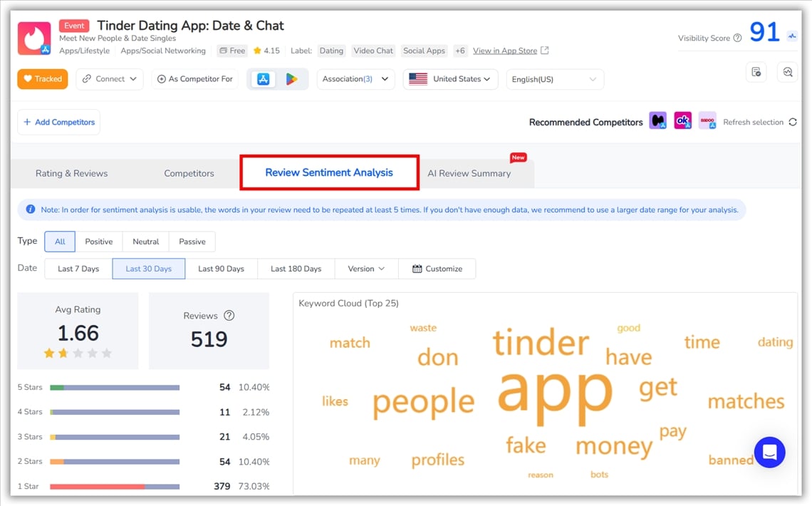The width and height of the screenshot is (812, 506).
Task: Select the Last 7 Days date range
Action: coord(78,269)
